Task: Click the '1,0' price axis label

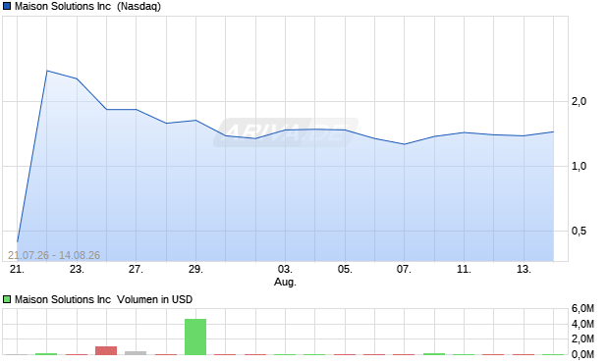Action: (579, 167)
